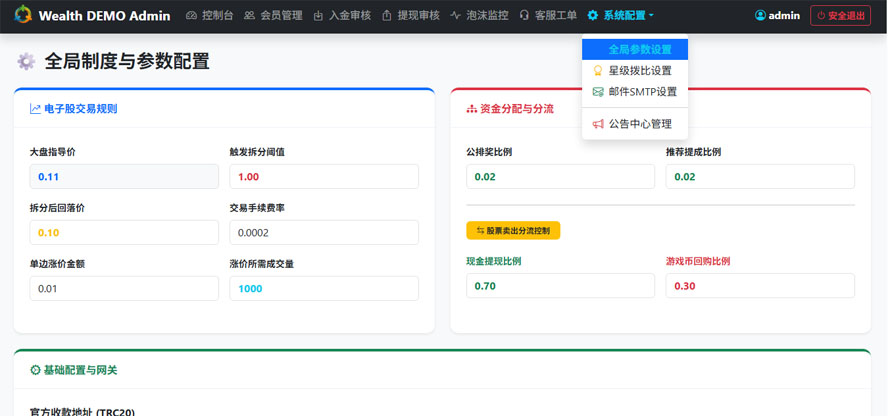Click the 基础配置与网关 section title
The width and height of the screenshot is (888, 416).
pos(80,370)
